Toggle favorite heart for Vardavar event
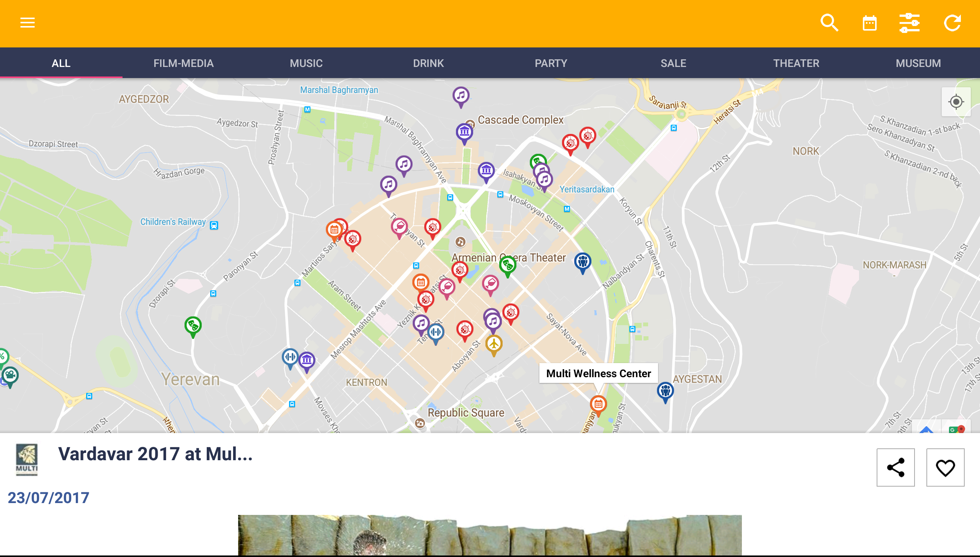Image resolution: width=980 pixels, height=557 pixels. (x=945, y=467)
